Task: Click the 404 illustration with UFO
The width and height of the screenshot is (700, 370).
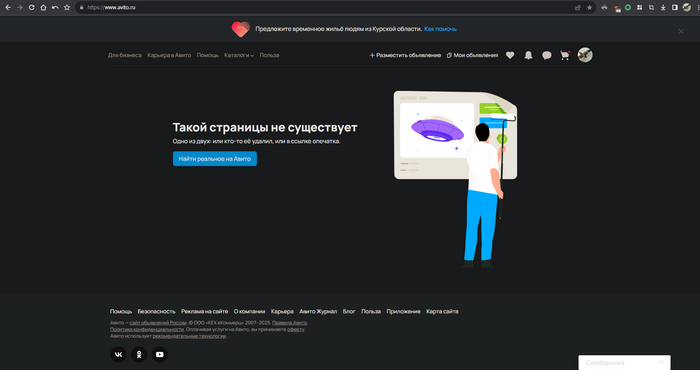Action: click(x=455, y=179)
